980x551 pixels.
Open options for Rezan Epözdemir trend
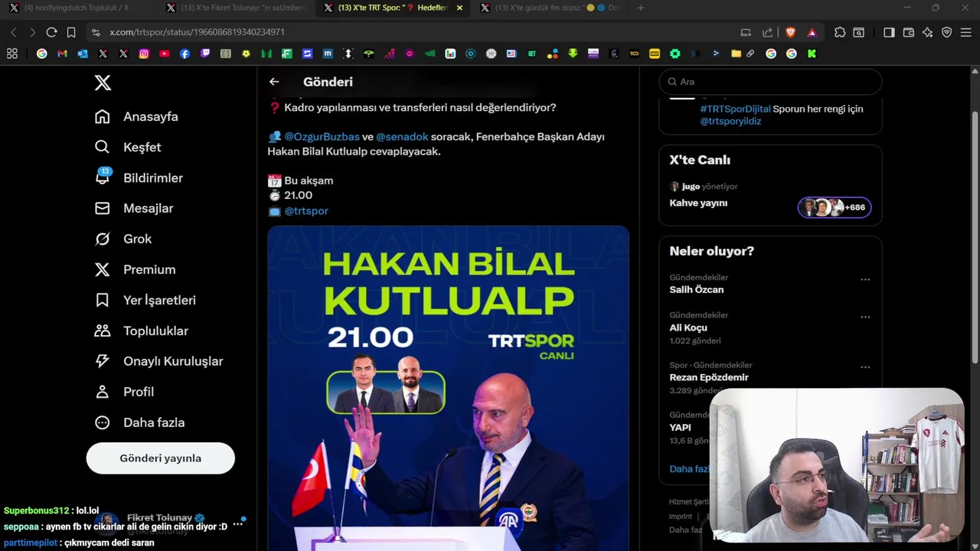865,367
